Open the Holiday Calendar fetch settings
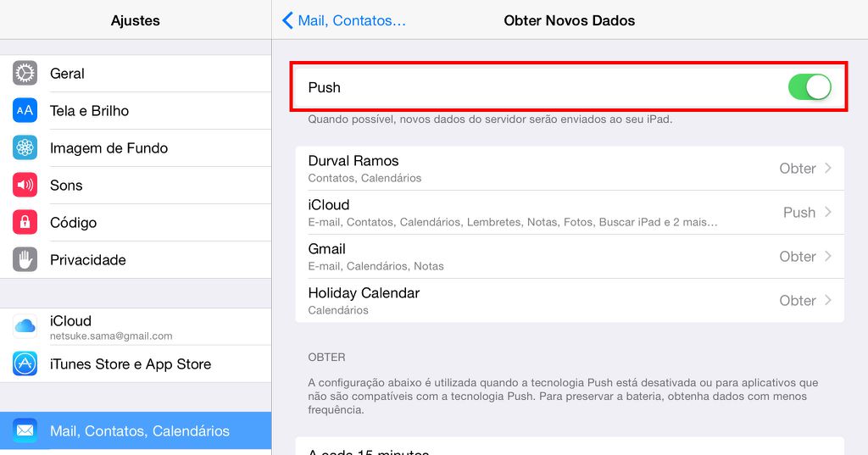 570,301
